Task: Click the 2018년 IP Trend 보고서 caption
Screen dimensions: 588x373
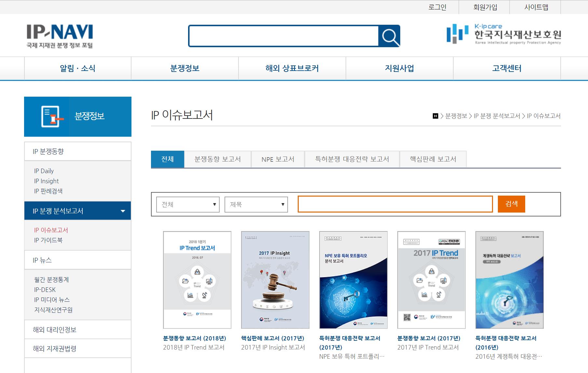Action: [194, 347]
